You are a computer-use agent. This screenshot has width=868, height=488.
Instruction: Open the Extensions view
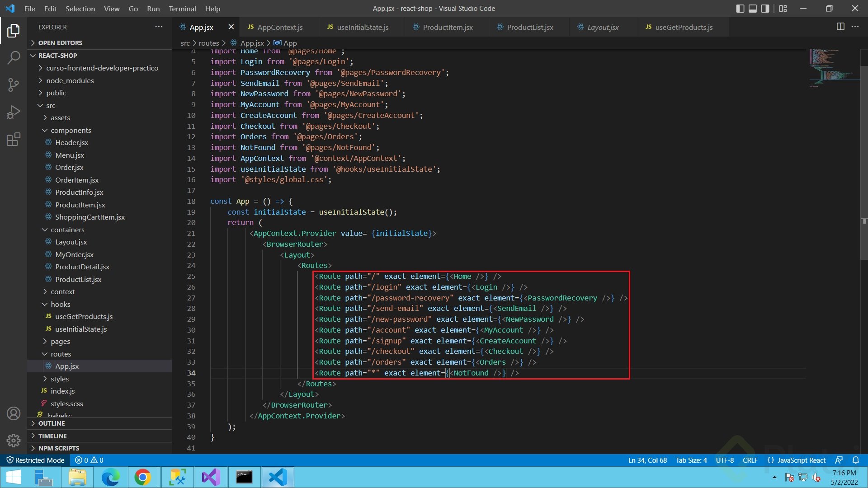pyautogui.click(x=14, y=139)
